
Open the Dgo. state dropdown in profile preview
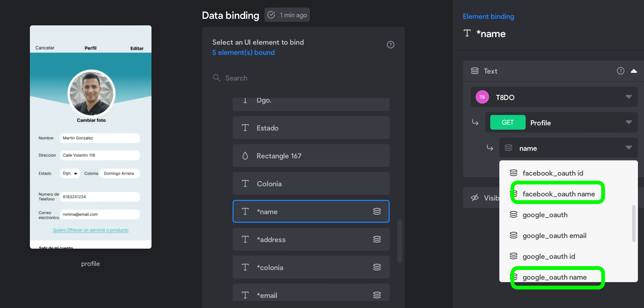[70, 173]
